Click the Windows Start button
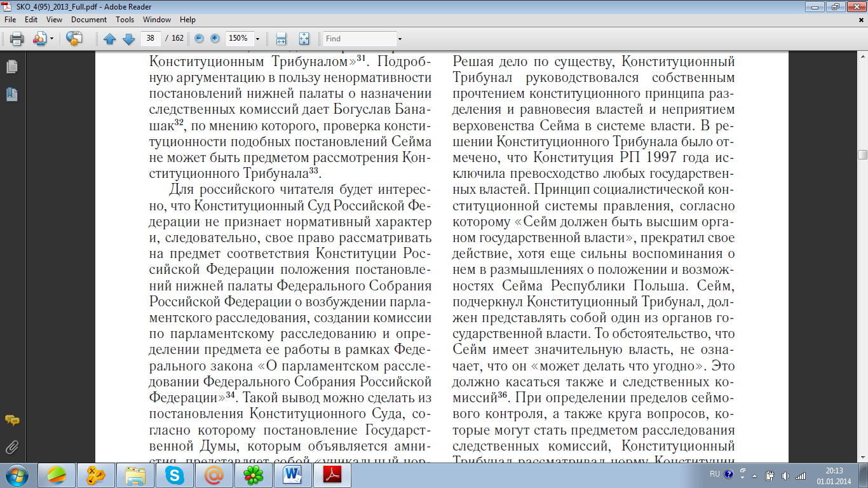Screen dimensions: 868x488 pos(17,475)
